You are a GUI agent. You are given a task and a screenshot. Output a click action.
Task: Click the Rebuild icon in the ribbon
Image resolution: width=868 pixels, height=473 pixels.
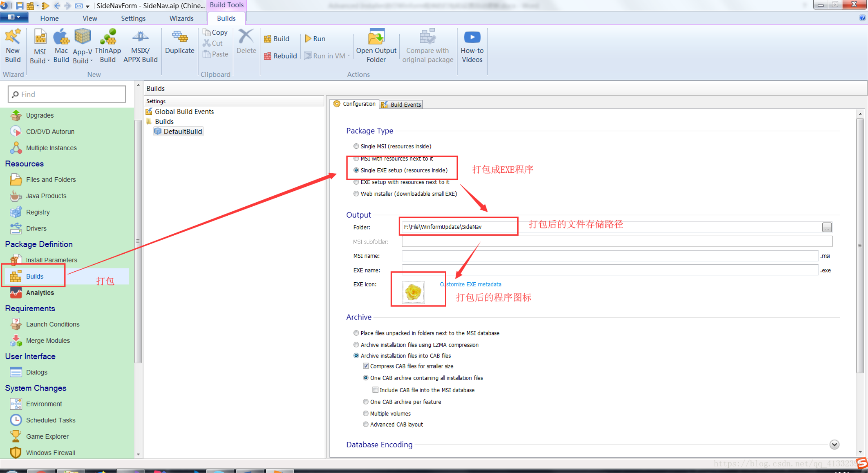pos(268,56)
